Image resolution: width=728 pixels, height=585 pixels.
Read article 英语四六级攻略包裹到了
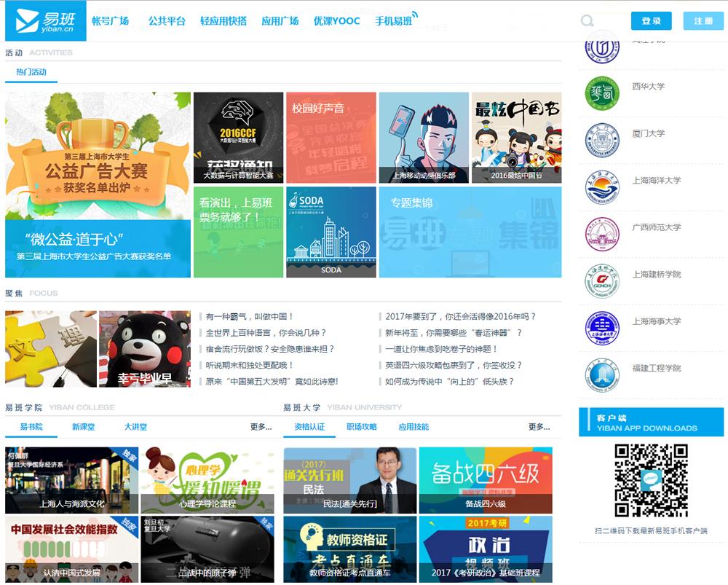click(454, 365)
